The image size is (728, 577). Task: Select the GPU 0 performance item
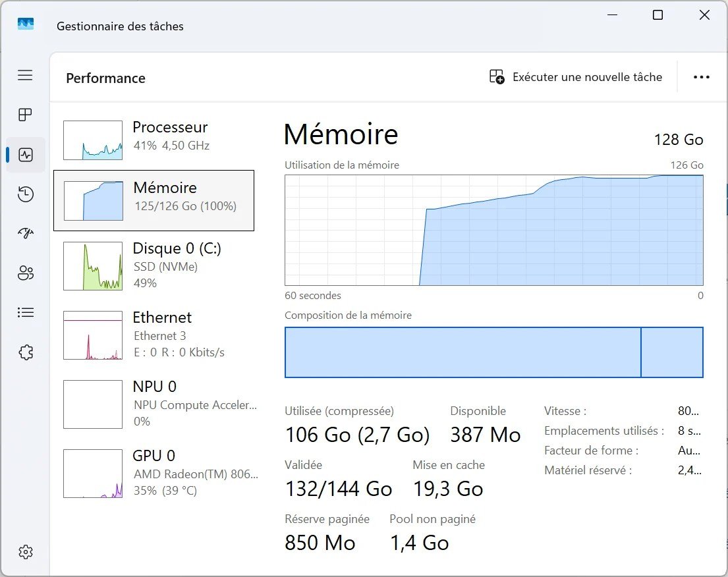[x=154, y=474]
